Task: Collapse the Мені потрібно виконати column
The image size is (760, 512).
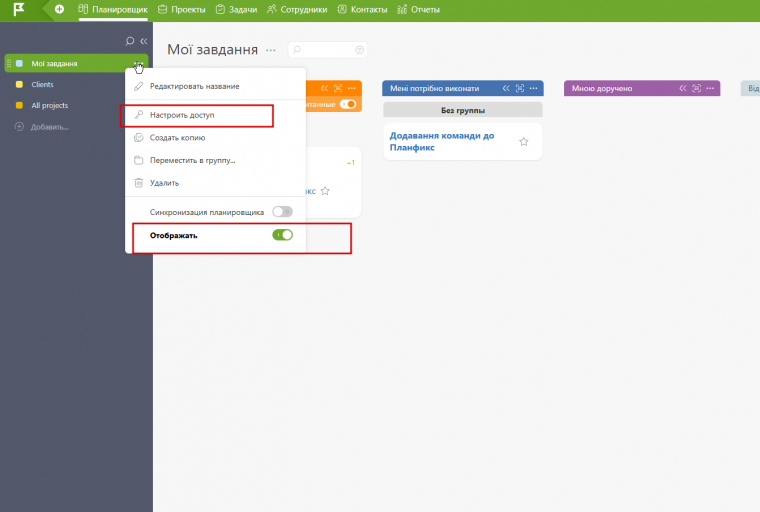Action: 506,88
